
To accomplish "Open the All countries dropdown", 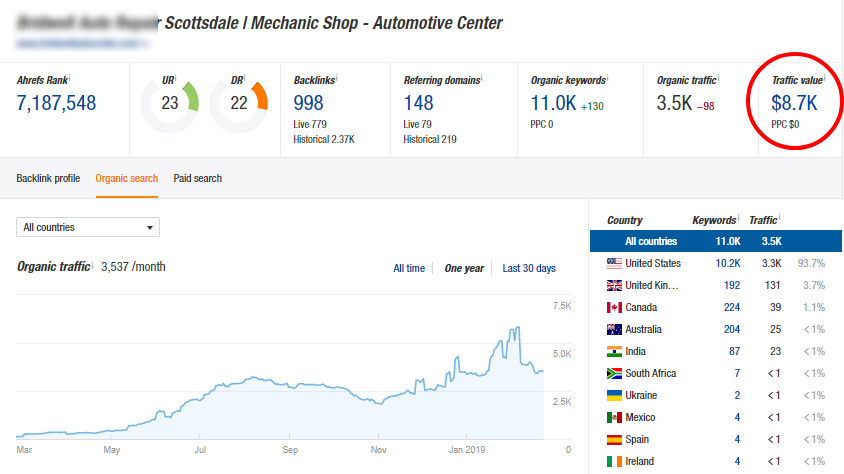I will click(88, 227).
